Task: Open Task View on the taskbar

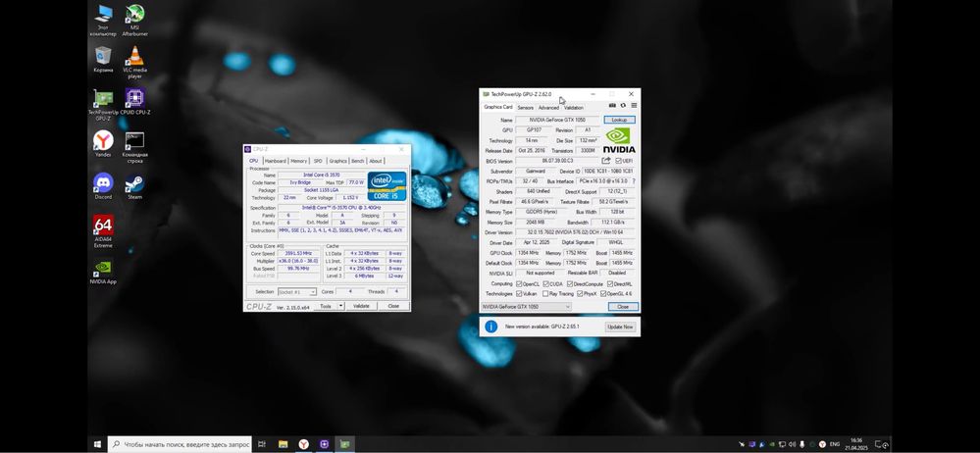Action: coord(262,444)
